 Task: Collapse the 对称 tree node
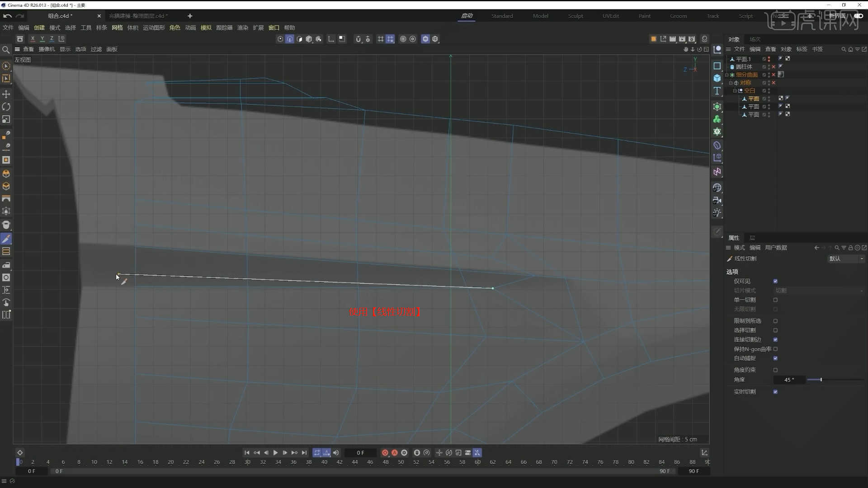pyautogui.click(x=731, y=83)
